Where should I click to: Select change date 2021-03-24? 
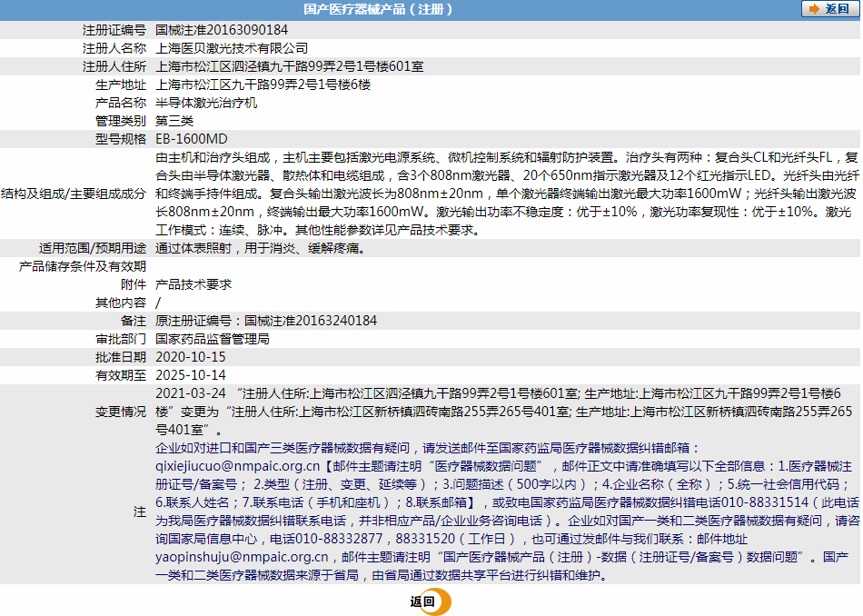click(x=191, y=393)
